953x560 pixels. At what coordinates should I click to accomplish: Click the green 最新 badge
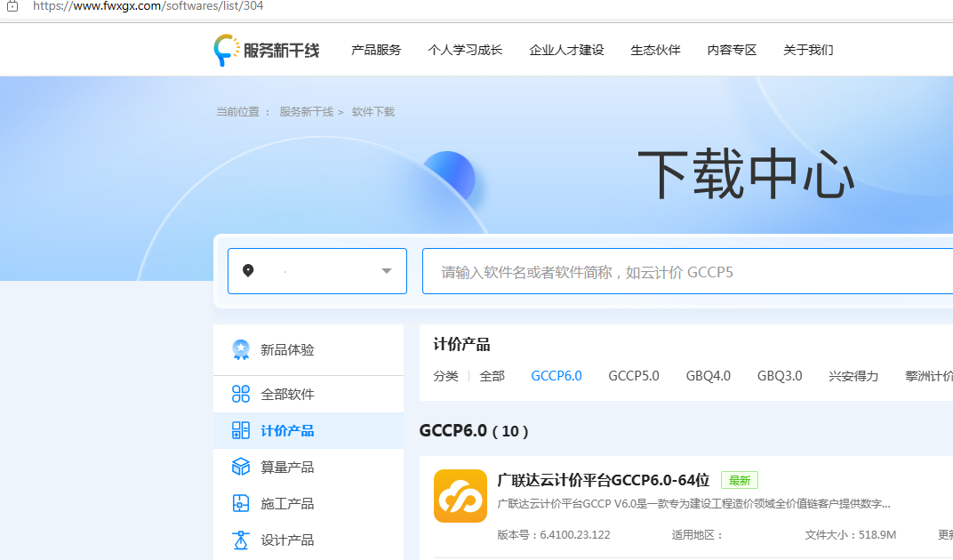point(740,480)
